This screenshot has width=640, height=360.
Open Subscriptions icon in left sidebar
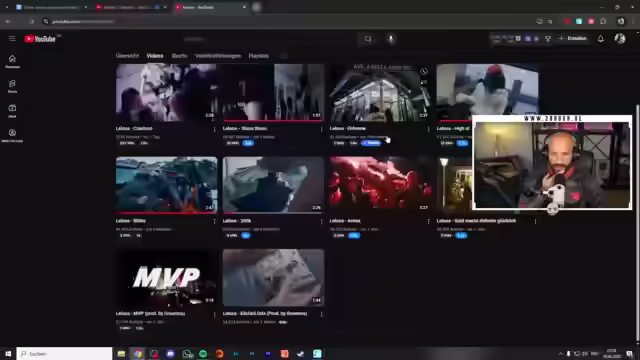pos(12,111)
